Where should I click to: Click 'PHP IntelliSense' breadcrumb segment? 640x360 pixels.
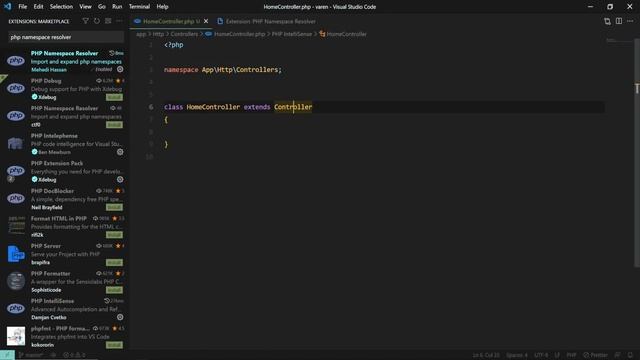click(x=292, y=34)
